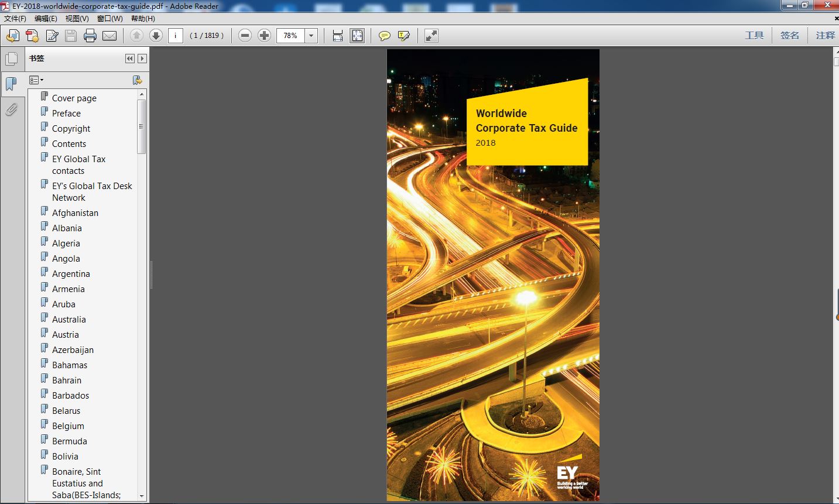Open the 窗口(W) menu
839x504 pixels.
pyautogui.click(x=110, y=19)
